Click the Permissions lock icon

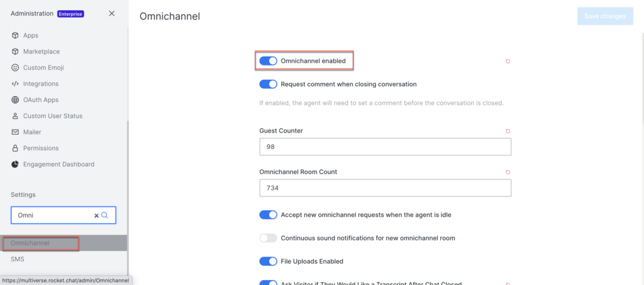pos(15,148)
